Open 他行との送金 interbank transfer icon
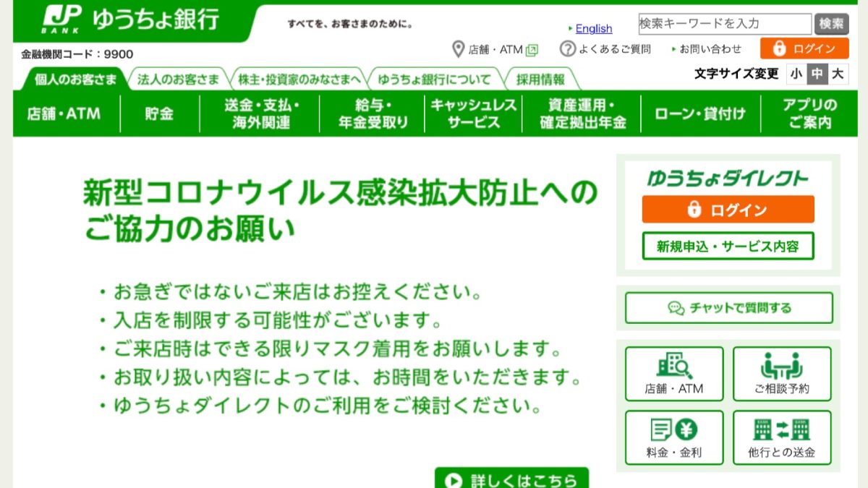This screenshot has height=488, width=868. 782,437
